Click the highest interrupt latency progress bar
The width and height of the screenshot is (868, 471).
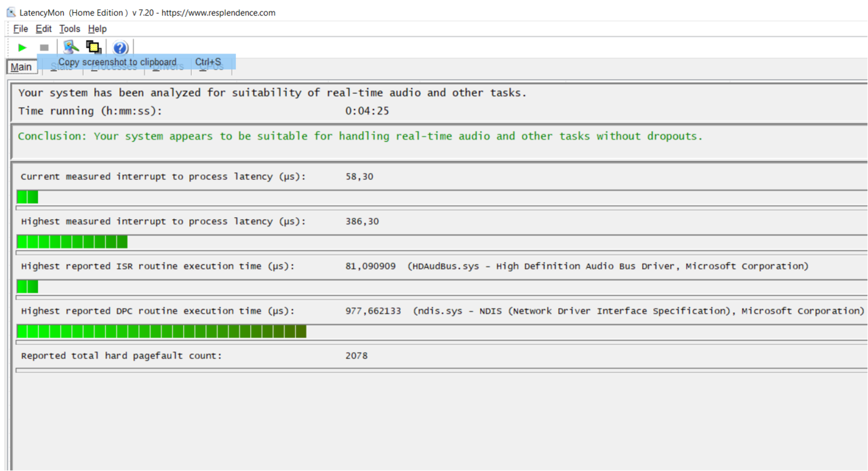click(x=441, y=242)
